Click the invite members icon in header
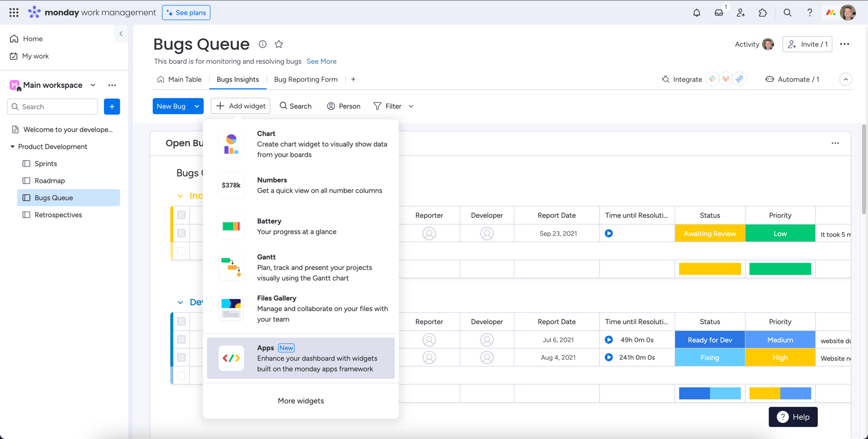The height and width of the screenshot is (439, 868). pos(741,13)
